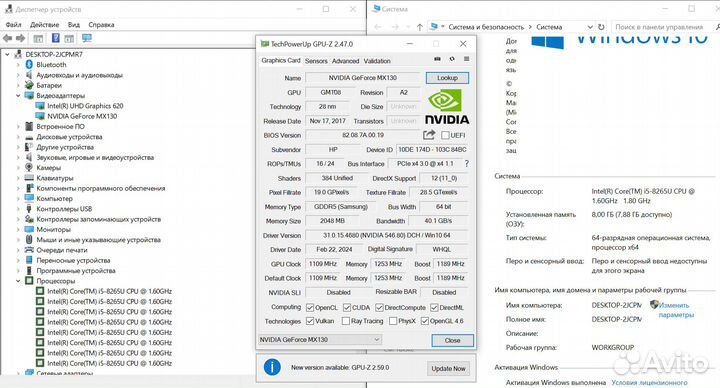The height and width of the screenshot is (388, 720).
Task: Click Изменить параметры link
Action: [676, 310]
